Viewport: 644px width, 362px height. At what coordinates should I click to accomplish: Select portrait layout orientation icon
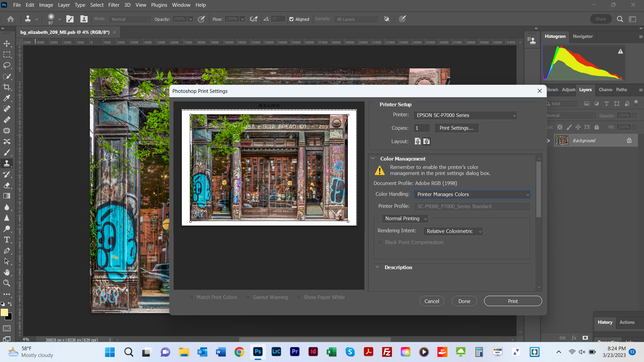click(x=418, y=141)
